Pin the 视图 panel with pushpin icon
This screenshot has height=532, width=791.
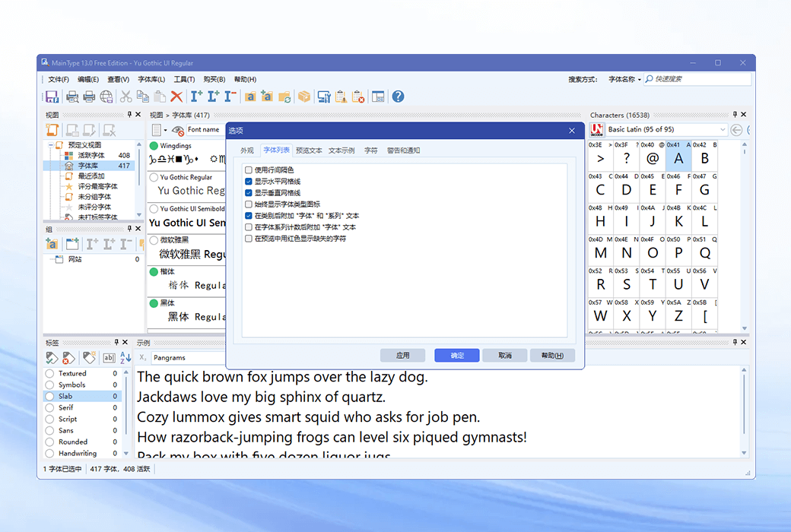[129, 115]
